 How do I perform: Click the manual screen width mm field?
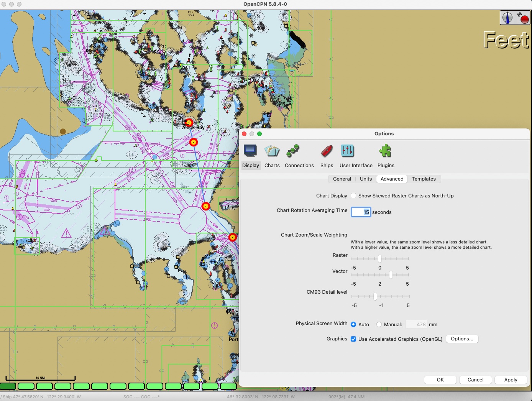417,324
